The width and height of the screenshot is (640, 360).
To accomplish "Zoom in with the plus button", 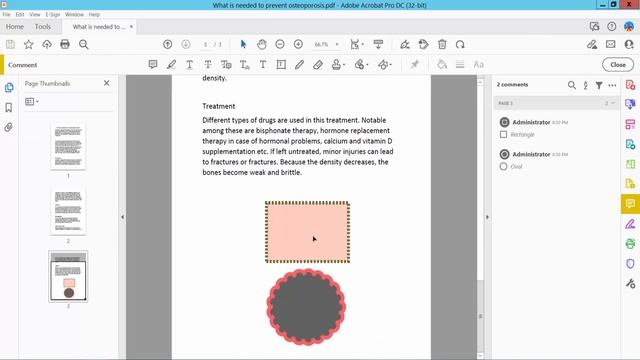I will 298,44.
